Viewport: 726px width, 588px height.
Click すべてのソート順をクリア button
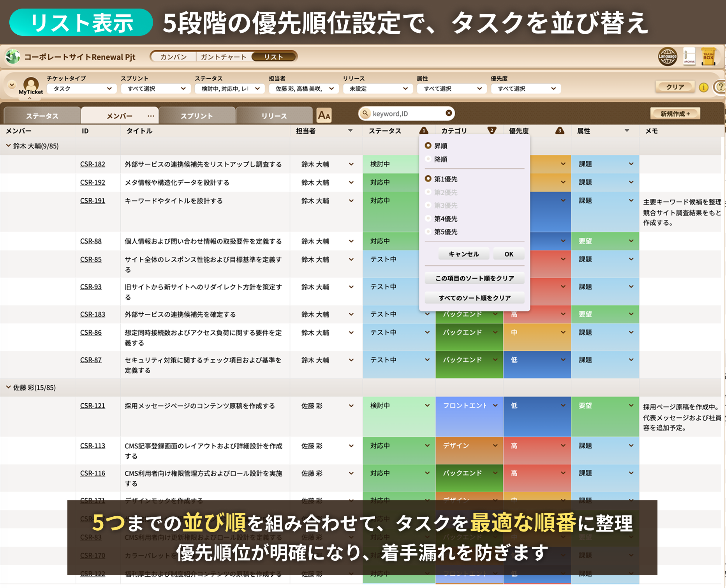(x=474, y=298)
